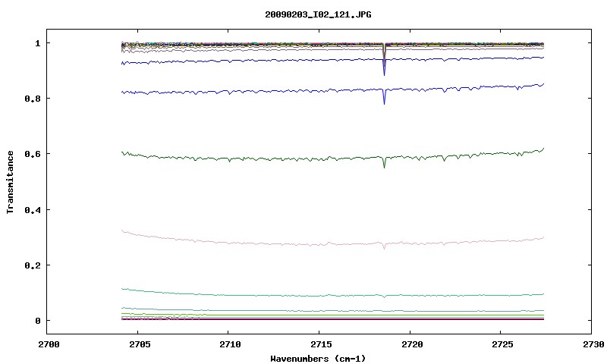Viewport: 607px width, 364px height.
Task: Click the y-axis tick label 0.6
Action: [x=33, y=154]
